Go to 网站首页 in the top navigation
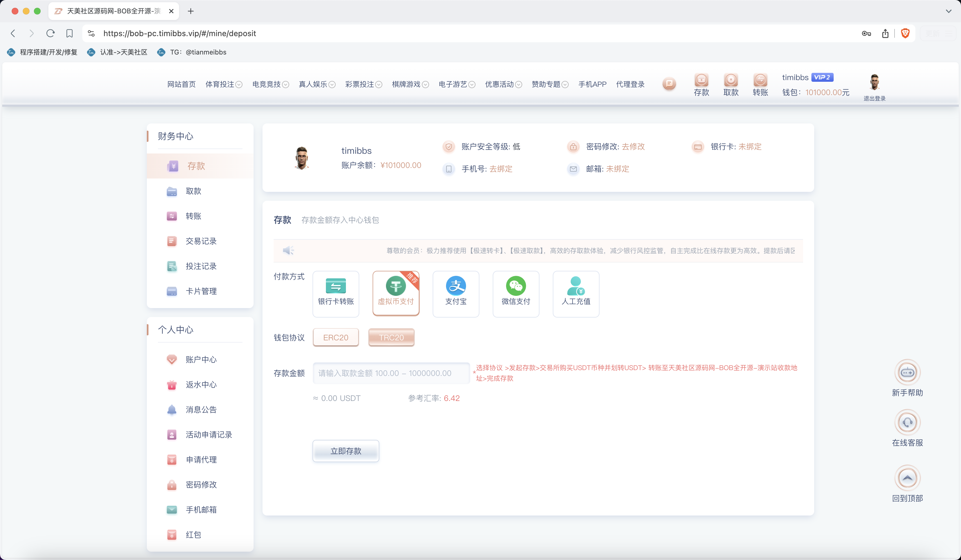The width and height of the screenshot is (961, 560). [181, 84]
